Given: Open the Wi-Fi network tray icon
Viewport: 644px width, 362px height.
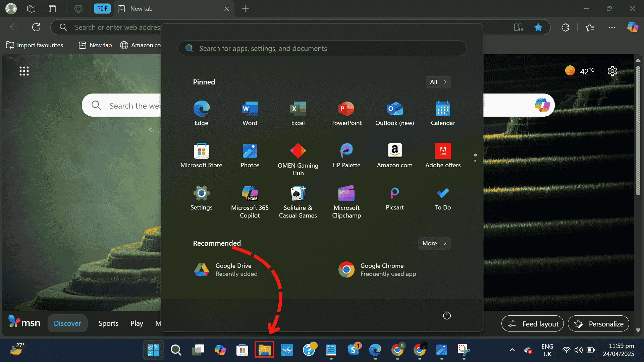Looking at the screenshot, I should [x=567, y=350].
